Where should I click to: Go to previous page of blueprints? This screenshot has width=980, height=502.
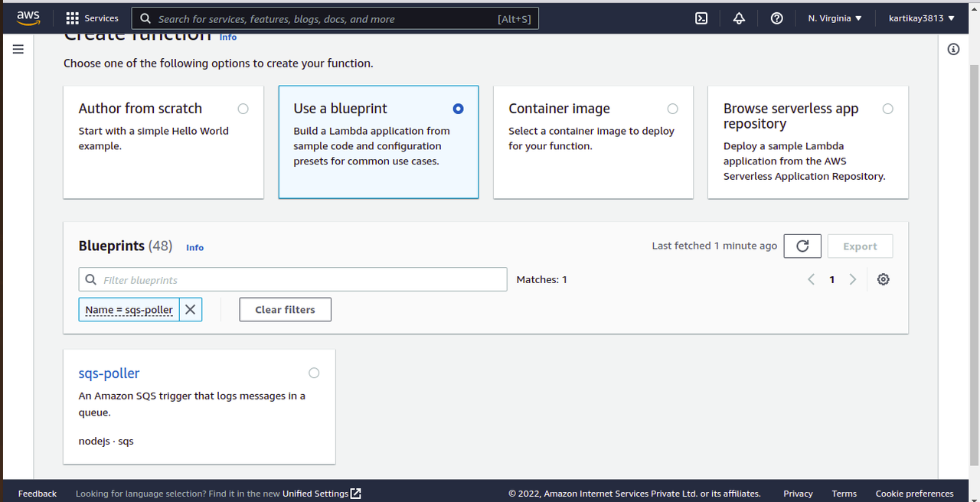click(812, 279)
